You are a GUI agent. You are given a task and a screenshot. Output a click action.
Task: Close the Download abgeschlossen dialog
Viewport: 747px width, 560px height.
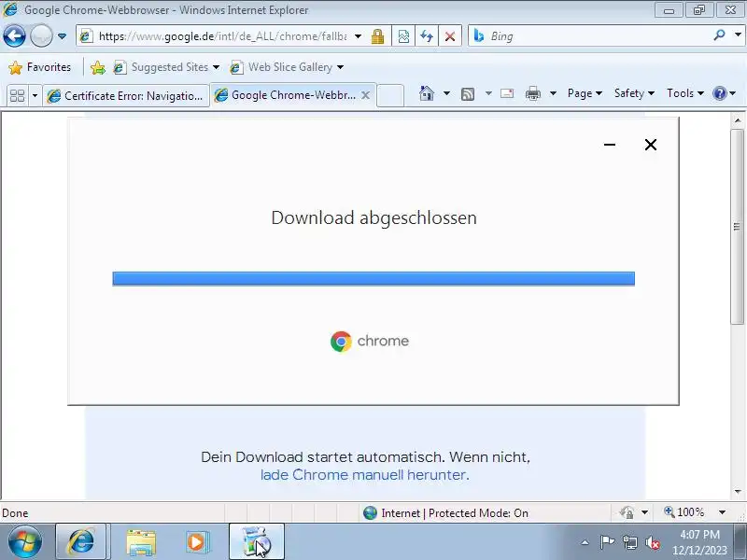coord(651,145)
